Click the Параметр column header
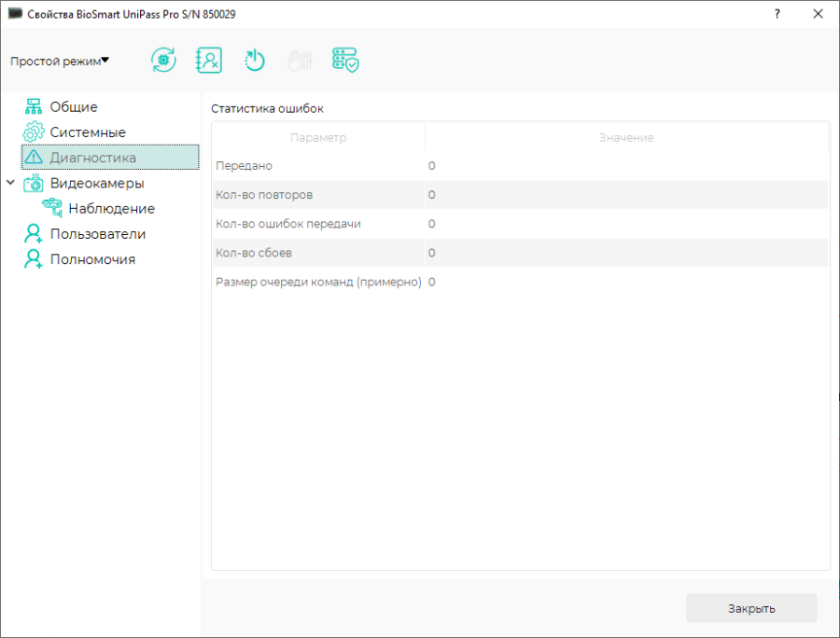This screenshot has height=638, width=840. (318, 137)
